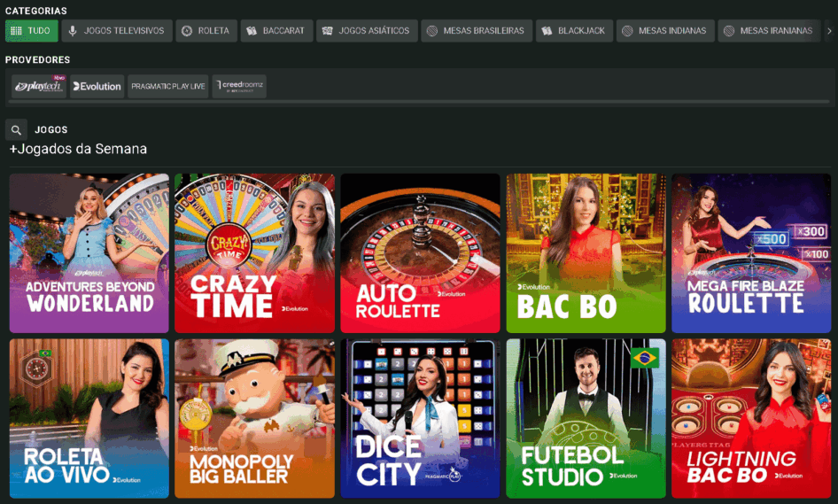The image size is (838, 504).
Task: Open the Jogos Asiáticos category
Action: pyautogui.click(x=366, y=31)
